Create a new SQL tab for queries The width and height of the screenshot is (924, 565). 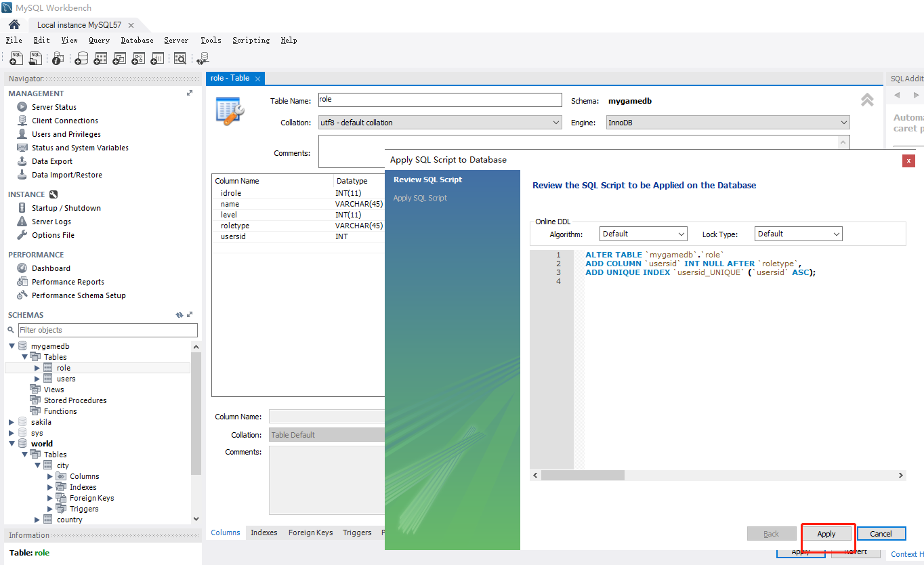(17, 59)
